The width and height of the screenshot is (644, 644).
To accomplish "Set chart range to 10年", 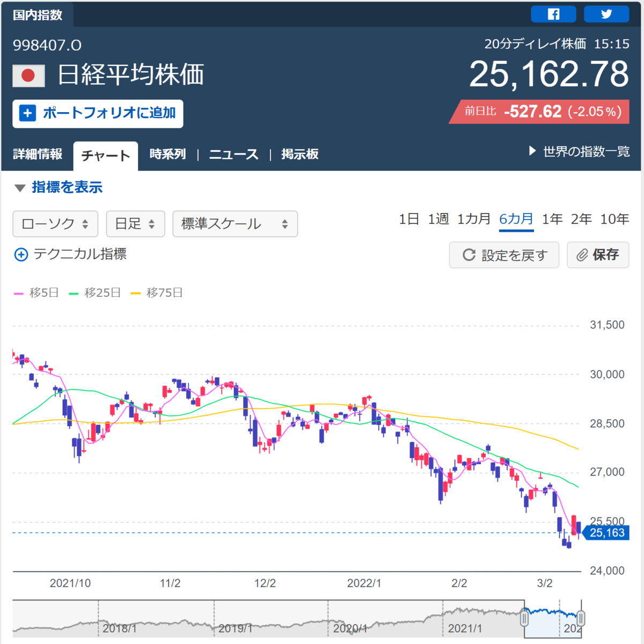I will [x=614, y=219].
